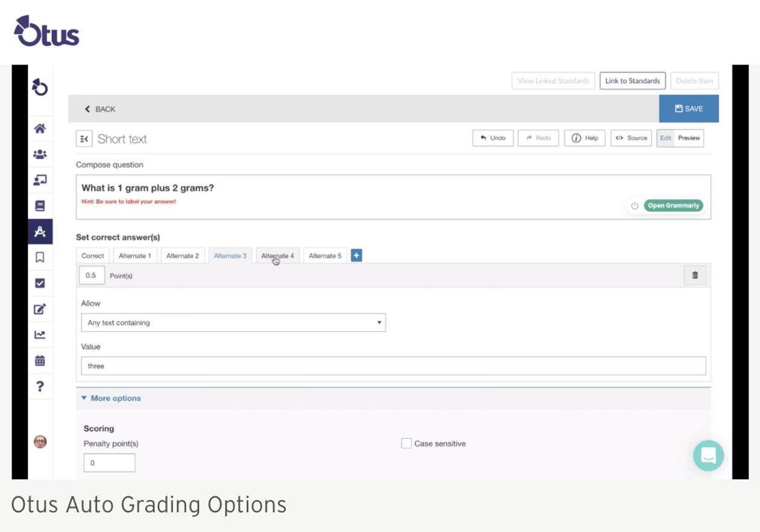
Task: Open the analytics chart icon in sidebar
Action: click(x=40, y=335)
